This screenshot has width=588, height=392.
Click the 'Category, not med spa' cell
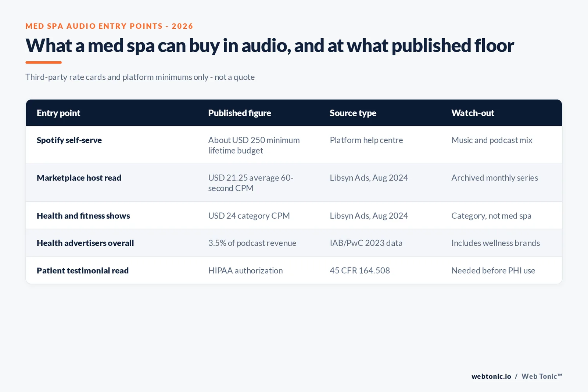(491, 216)
